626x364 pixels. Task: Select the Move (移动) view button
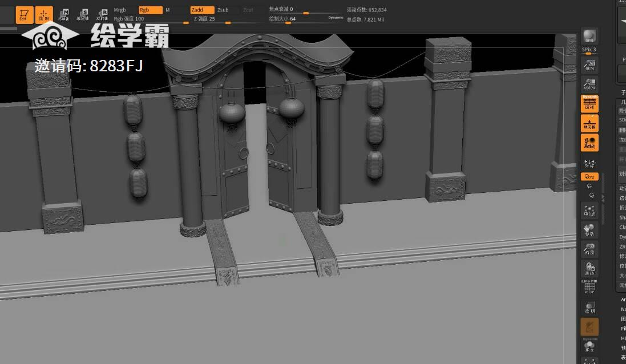(x=589, y=230)
